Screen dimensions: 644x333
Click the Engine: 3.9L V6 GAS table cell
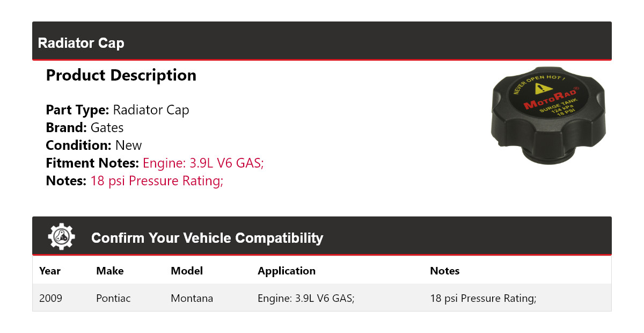[306, 298]
